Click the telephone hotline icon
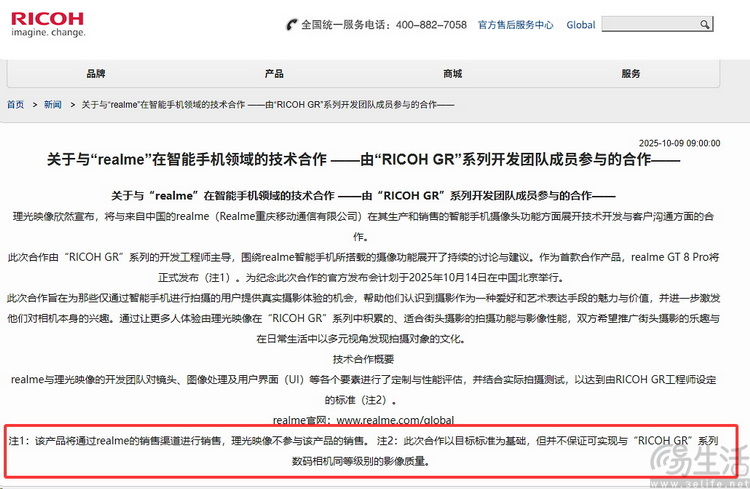Viewport: 750px width, 489px height. (290, 24)
